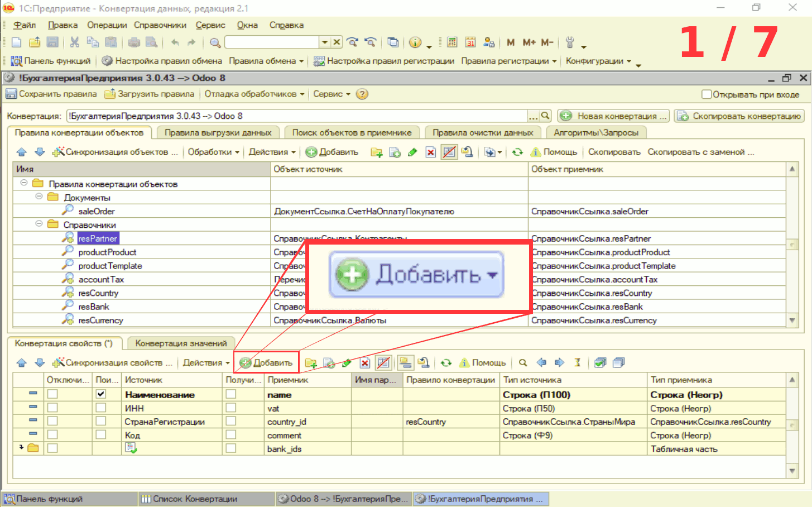Open the Действия dropdown in the properties toolbar
This screenshot has width=812, height=507.
tap(206, 363)
